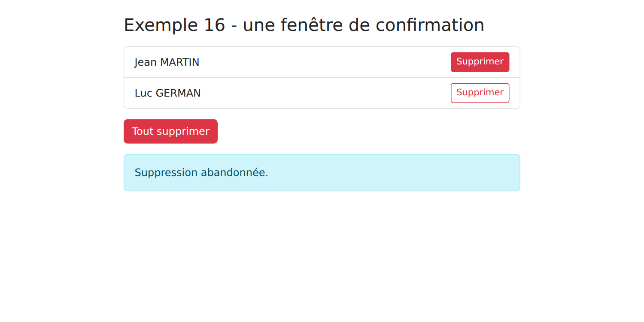Click the outlined Supprimer button for Luc GERMAN
Image resolution: width=644 pixels, height=322 pixels.
(480, 93)
